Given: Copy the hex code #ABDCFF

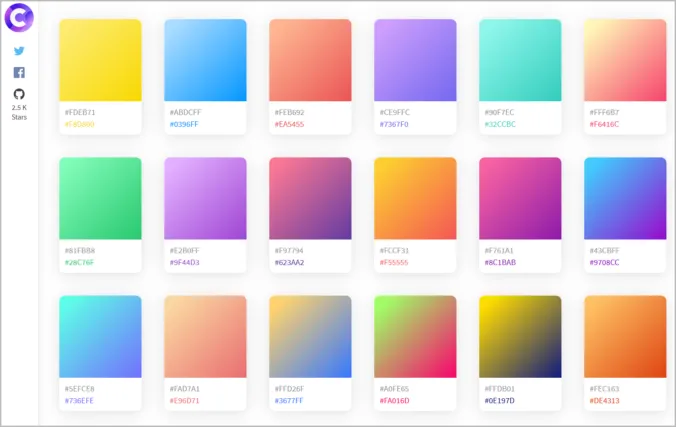Looking at the screenshot, I should (x=185, y=112).
